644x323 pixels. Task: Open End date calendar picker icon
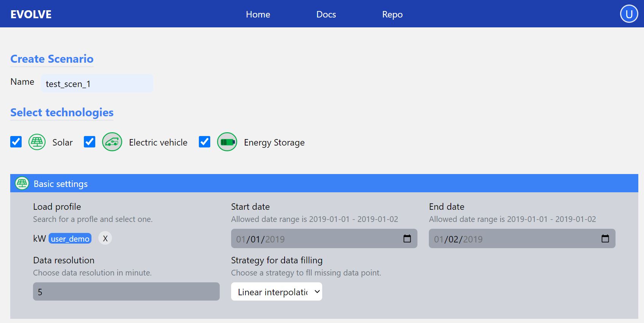[x=605, y=239]
